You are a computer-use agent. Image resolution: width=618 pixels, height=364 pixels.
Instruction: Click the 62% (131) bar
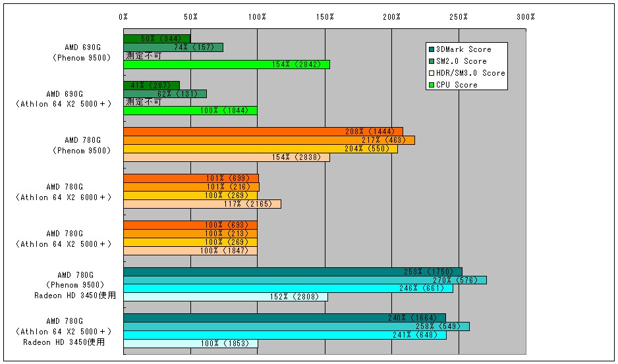165,93
